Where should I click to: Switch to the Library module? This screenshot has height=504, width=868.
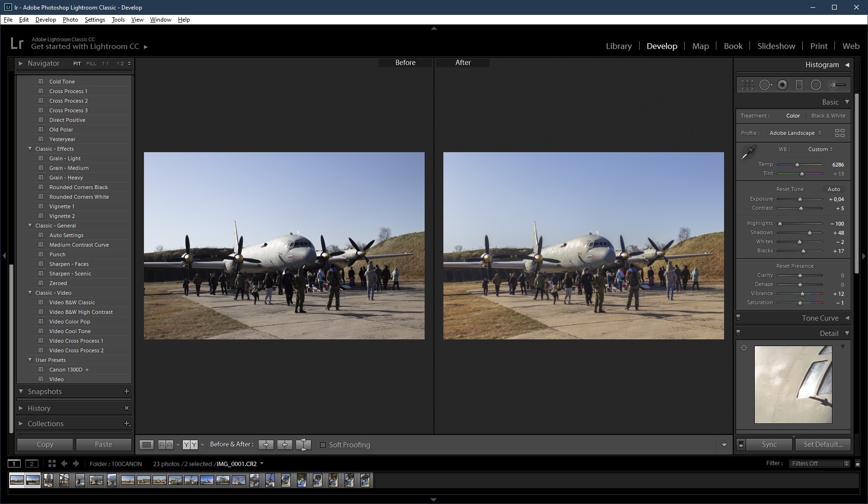point(618,46)
